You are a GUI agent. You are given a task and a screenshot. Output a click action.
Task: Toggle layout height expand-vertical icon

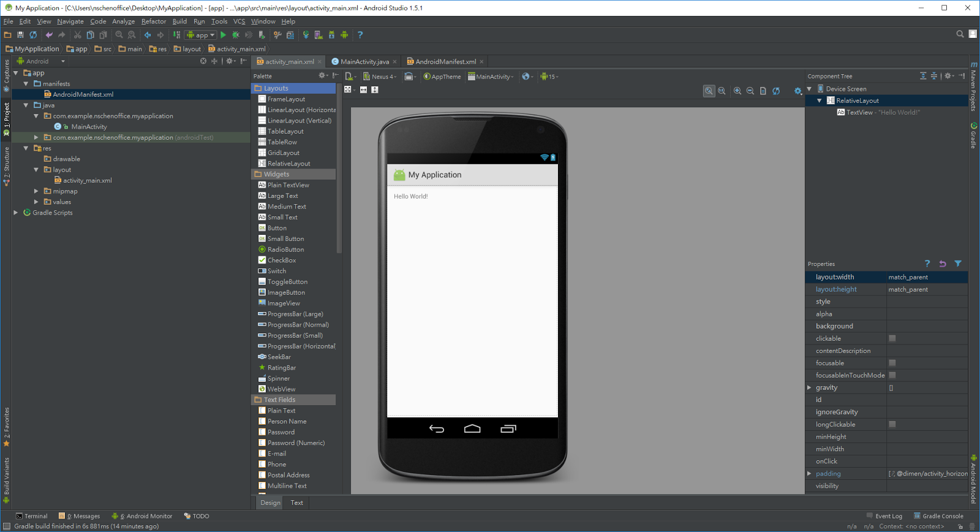(x=375, y=89)
